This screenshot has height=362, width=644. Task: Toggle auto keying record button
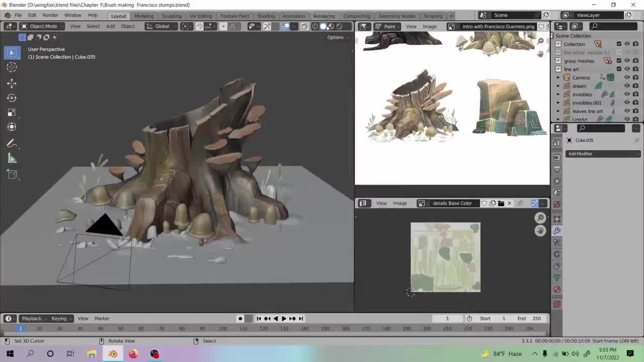click(240, 318)
